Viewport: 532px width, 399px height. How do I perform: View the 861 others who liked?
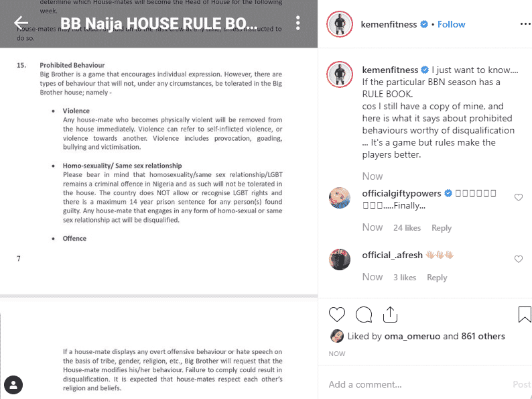(483, 336)
